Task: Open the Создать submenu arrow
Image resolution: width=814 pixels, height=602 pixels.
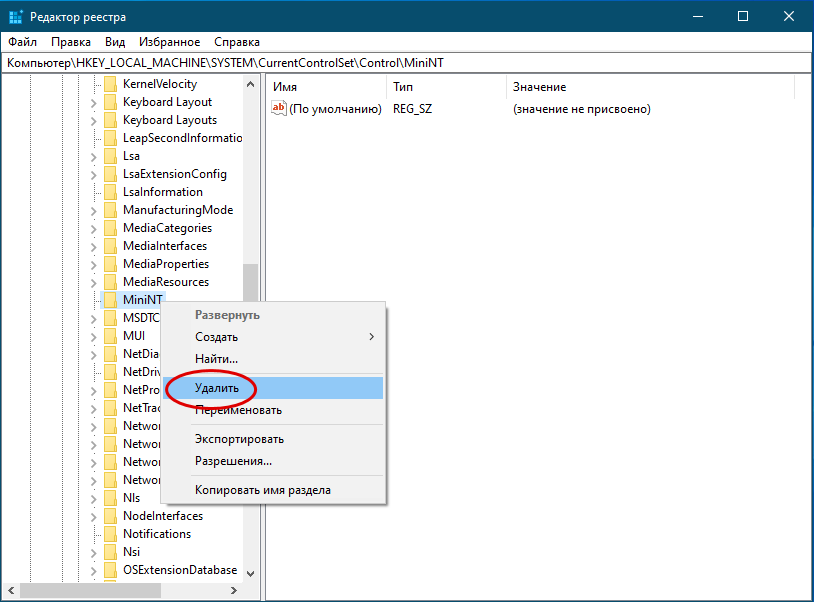Action: click(371, 337)
